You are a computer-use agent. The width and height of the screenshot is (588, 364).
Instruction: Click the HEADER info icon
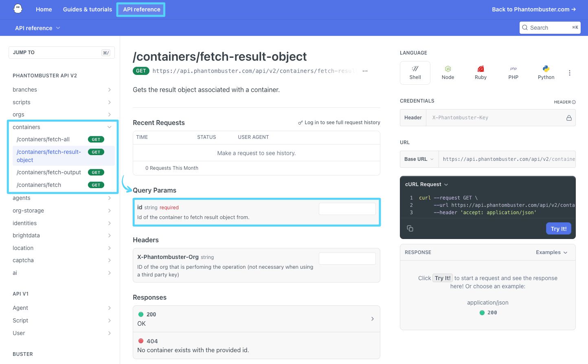coord(574,102)
